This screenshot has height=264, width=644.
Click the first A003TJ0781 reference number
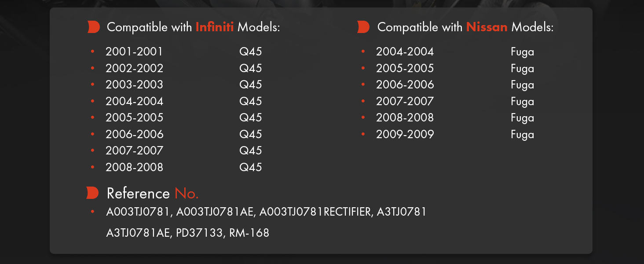[x=138, y=212]
